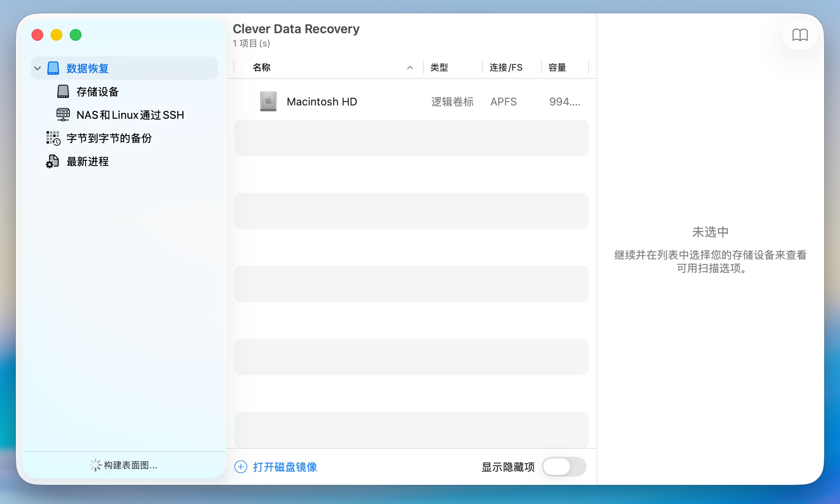Click the NAS和Linux network icon
The width and height of the screenshot is (840, 504).
pyautogui.click(x=63, y=115)
